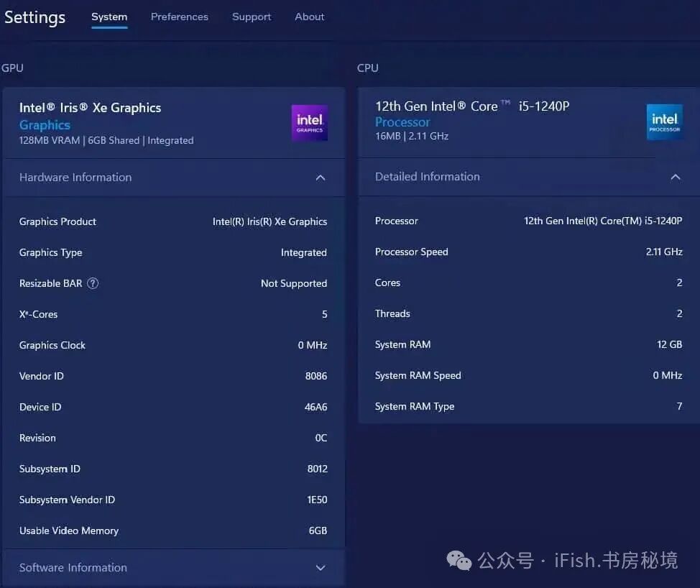This screenshot has height=588, width=700.
Task: Click the Intel Iris Xe Graphics card title
Action: tap(90, 108)
